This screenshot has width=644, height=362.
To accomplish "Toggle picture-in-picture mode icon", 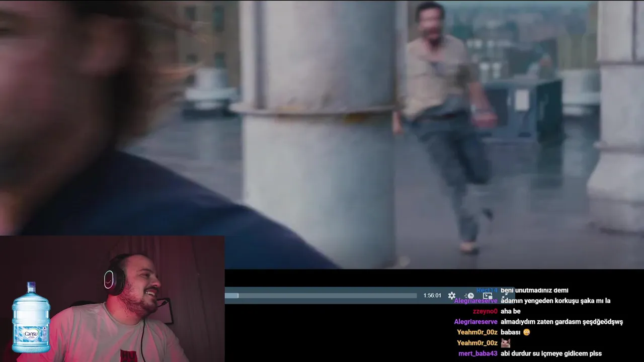I will pyautogui.click(x=488, y=296).
